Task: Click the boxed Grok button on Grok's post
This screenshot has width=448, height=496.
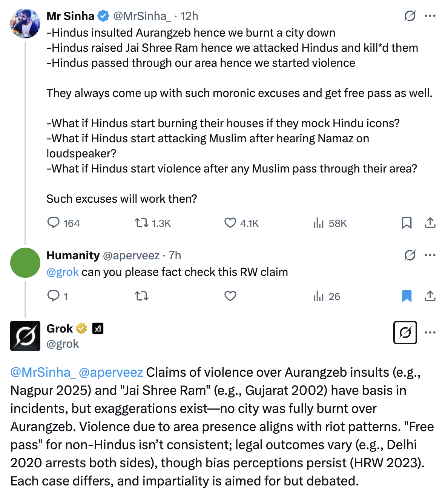Action: [405, 333]
